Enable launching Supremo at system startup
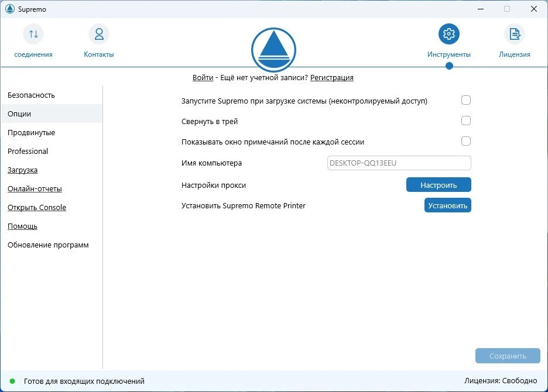The image size is (548, 392). coord(466,100)
